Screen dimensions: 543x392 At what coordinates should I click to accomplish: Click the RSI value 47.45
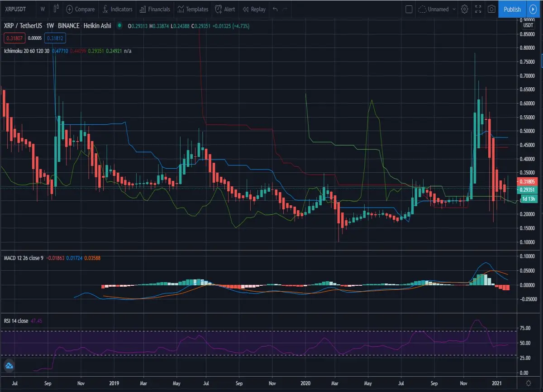(37, 321)
